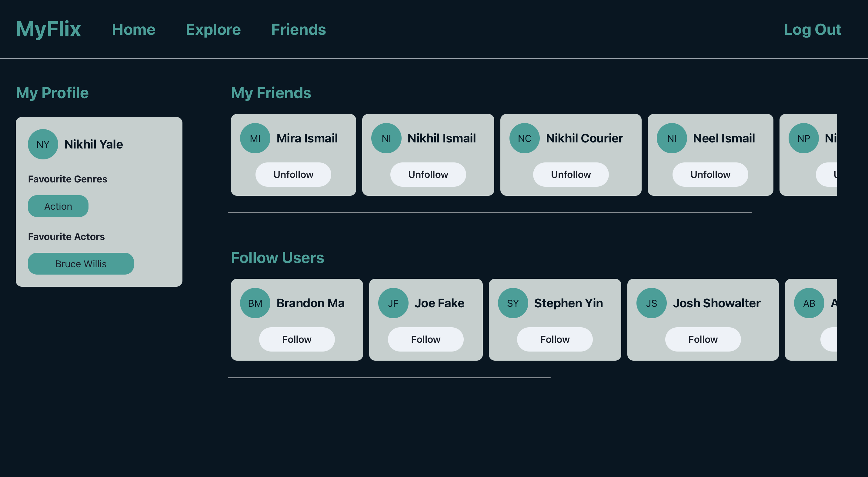Viewport: 868px width, 477px height.
Task: Click the NC avatar for Nikhil Courier
Action: pos(524,138)
